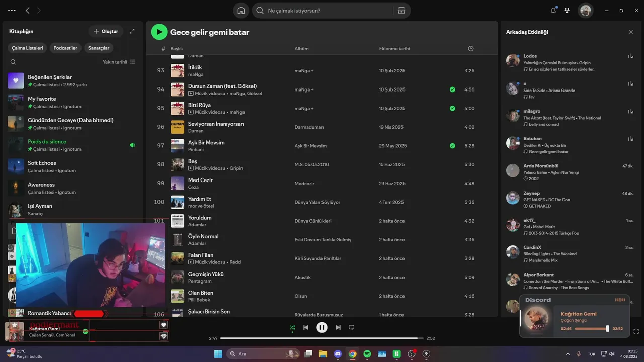Open Gündüzden Geceye (Daha bitmedi) playlist
644x362 pixels.
point(72,124)
